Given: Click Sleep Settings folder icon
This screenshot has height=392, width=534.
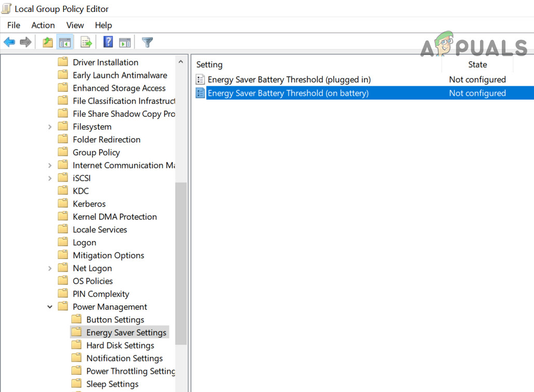Looking at the screenshot, I should [x=76, y=383].
